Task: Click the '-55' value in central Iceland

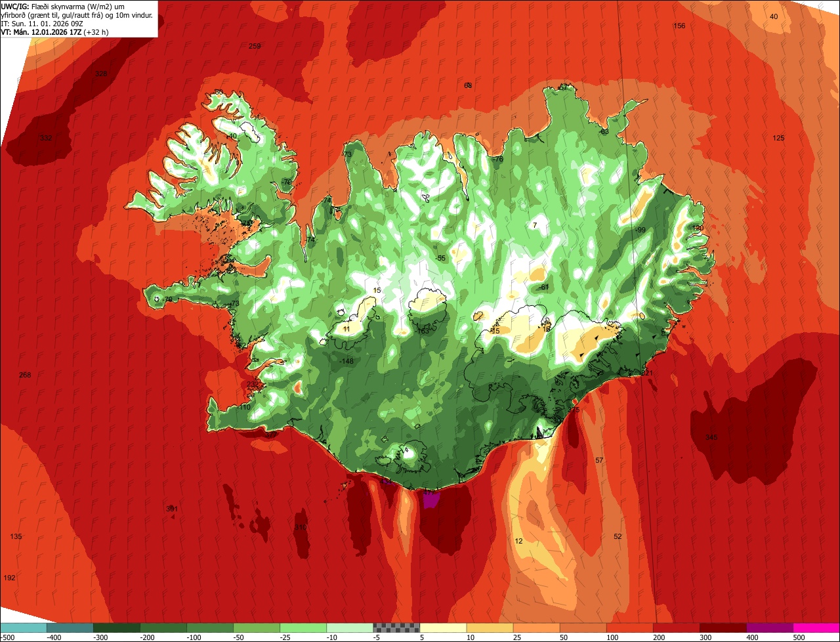Action: [440, 258]
